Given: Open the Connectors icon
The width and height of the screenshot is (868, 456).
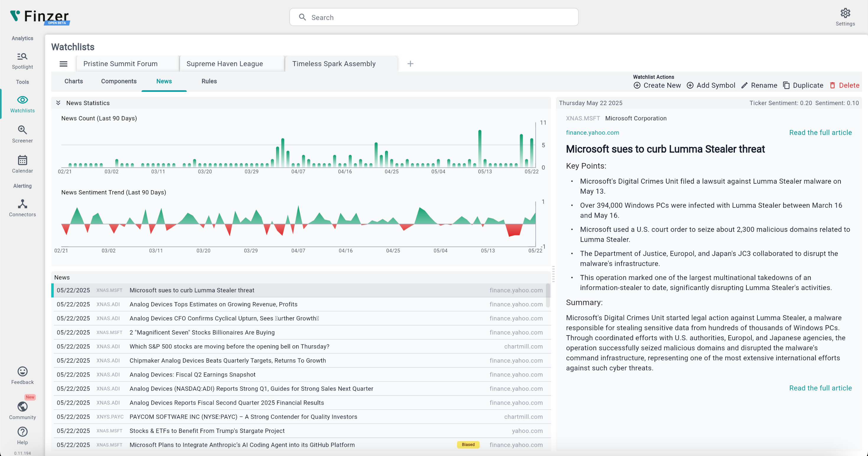Looking at the screenshot, I should coord(22,204).
